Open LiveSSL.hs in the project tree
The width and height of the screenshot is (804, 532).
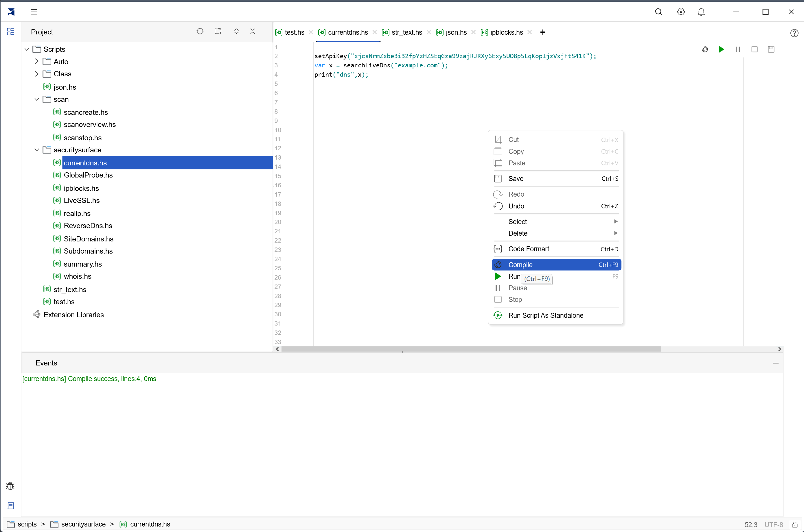pos(82,201)
